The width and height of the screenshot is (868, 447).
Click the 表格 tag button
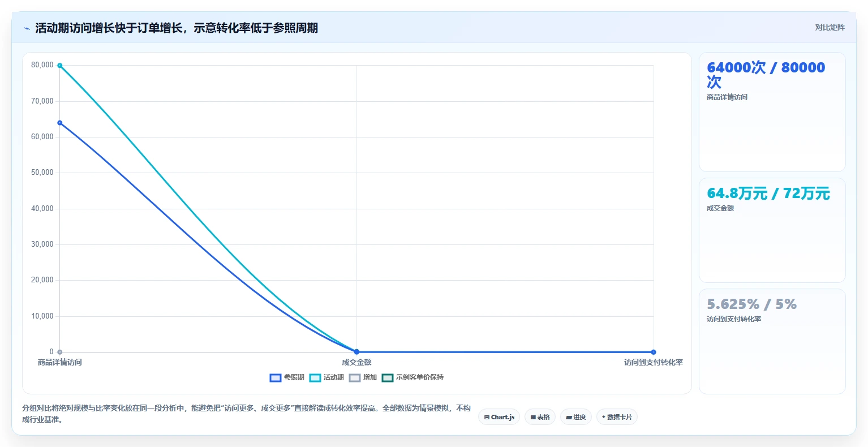540,417
